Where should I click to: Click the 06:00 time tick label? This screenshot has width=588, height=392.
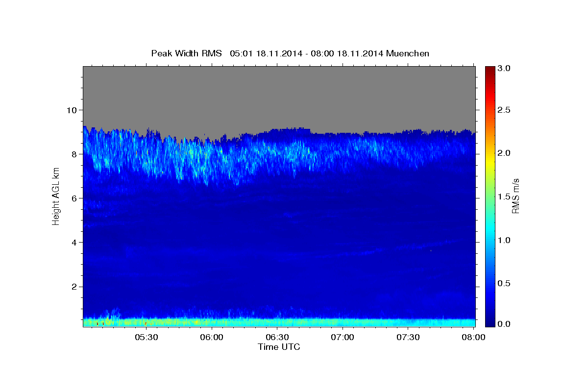click(x=212, y=337)
